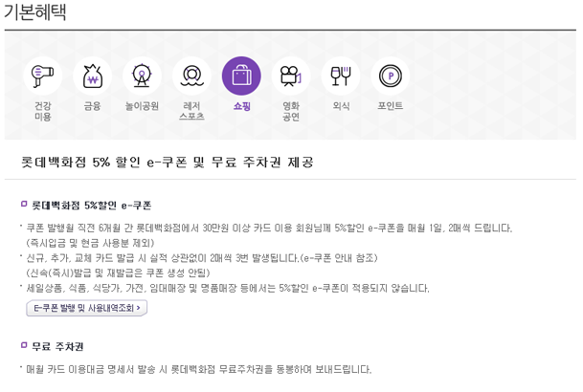Viewport: 583px width, 392px height.
Task: Open the film camera movie icon
Action: coord(291,76)
